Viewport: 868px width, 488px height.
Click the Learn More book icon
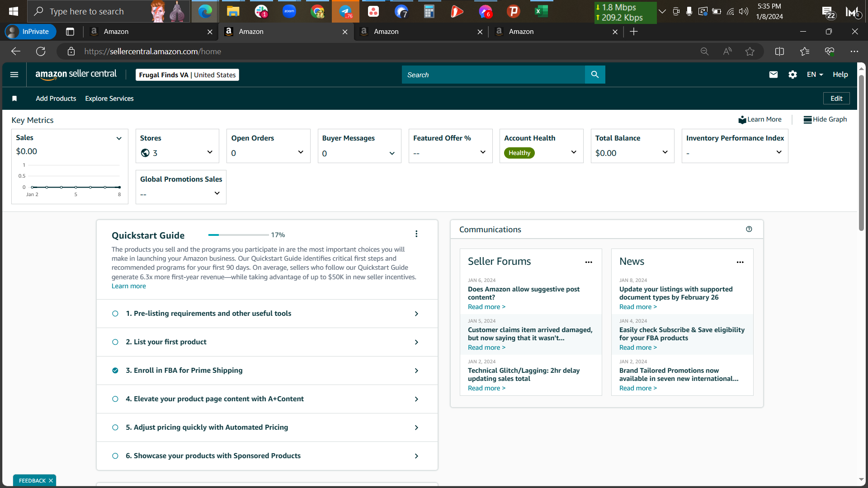coord(742,120)
